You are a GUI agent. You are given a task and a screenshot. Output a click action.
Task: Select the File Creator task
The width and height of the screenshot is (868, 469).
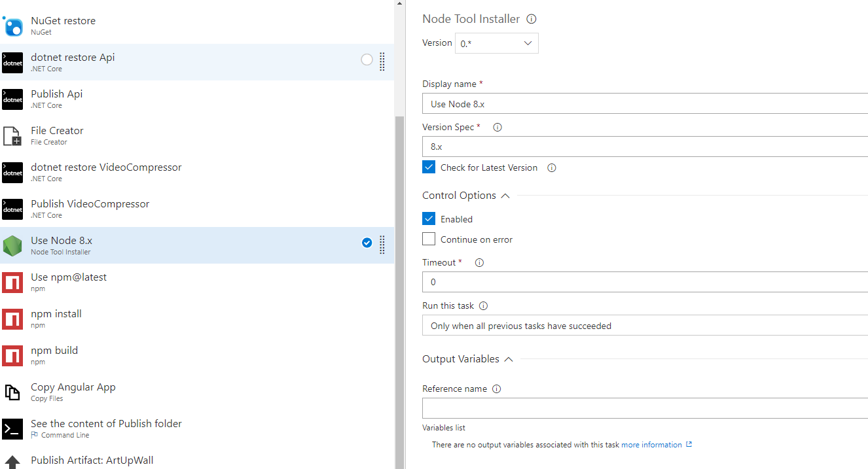click(197, 135)
